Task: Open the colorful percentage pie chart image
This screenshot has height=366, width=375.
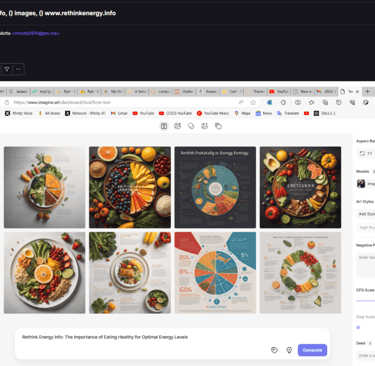Action: tap(215, 273)
